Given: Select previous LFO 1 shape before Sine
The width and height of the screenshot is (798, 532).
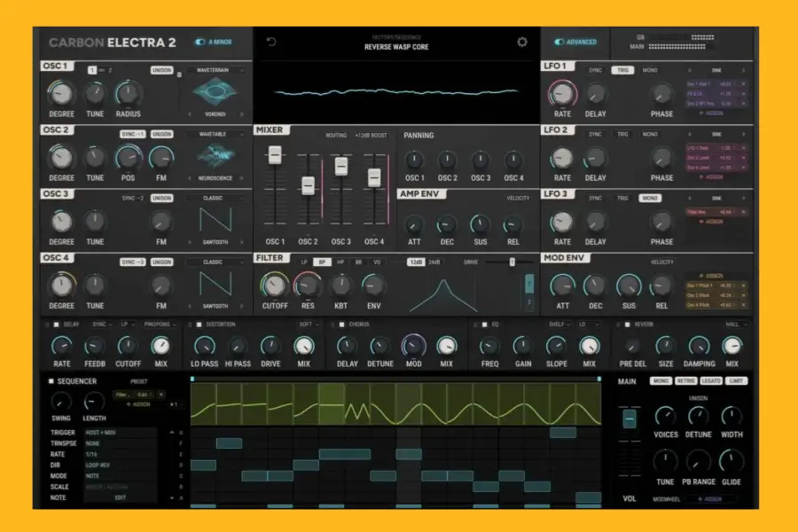Looking at the screenshot, I should [x=690, y=70].
